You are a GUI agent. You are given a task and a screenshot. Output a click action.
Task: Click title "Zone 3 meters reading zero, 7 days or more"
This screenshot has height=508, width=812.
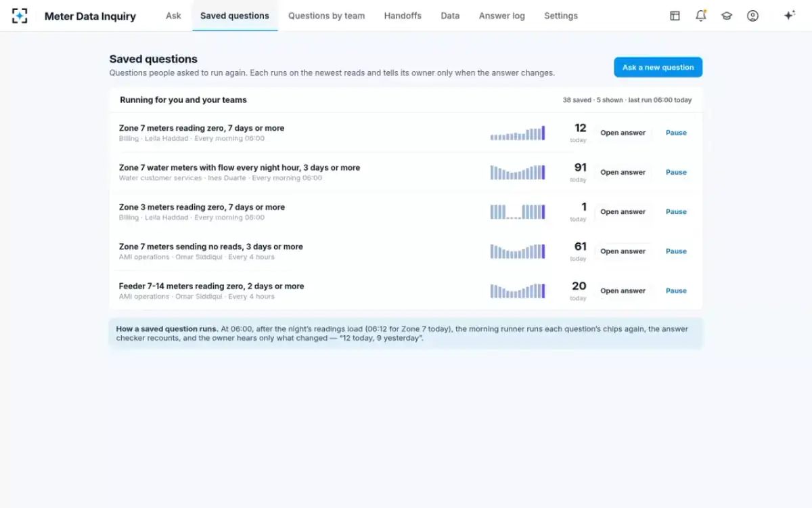click(202, 207)
